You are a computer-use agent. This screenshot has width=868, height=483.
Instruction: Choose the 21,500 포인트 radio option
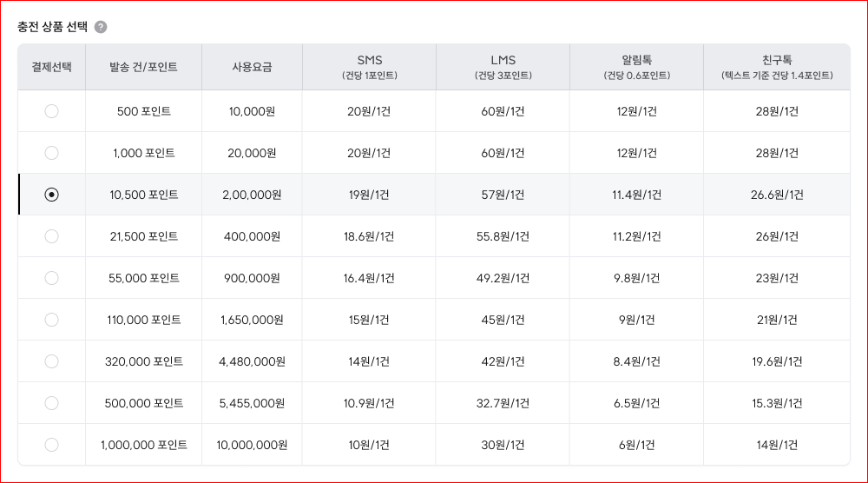51,236
